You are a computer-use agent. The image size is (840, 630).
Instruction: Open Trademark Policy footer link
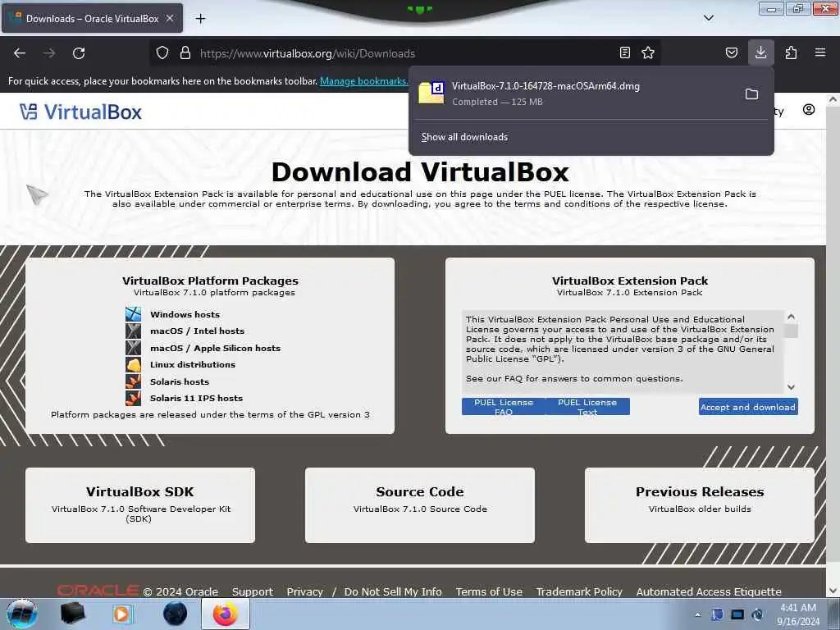tap(579, 591)
